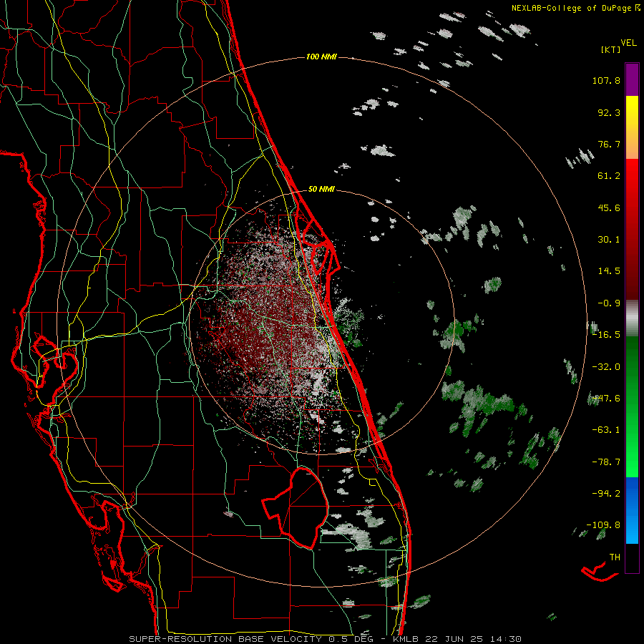Viewport: 644px width, 644px height.
Task: Click the KMLB 22 JUN 25 14:30 timestamp
Action: pyautogui.click(x=457, y=639)
